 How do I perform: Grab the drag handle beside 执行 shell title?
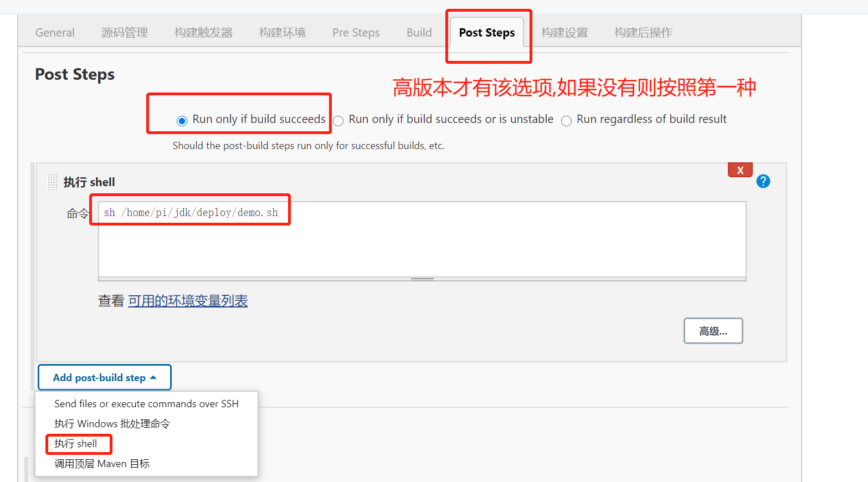(53, 182)
